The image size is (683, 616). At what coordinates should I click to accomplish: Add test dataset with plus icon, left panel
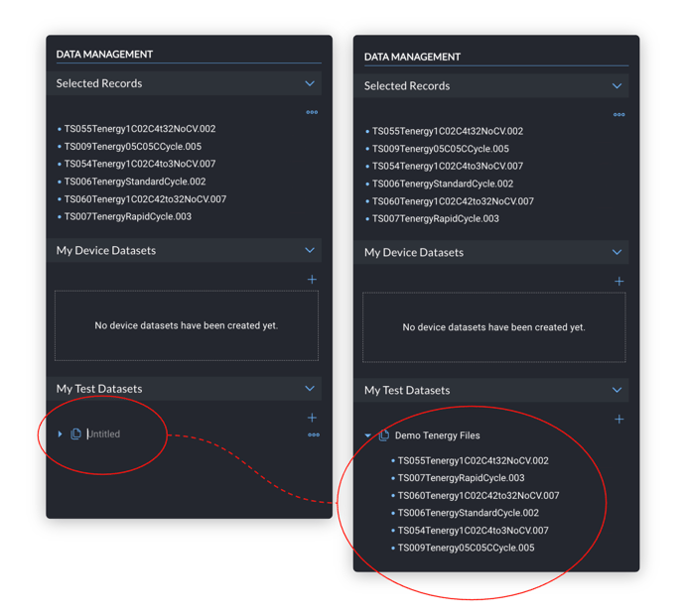click(312, 418)
